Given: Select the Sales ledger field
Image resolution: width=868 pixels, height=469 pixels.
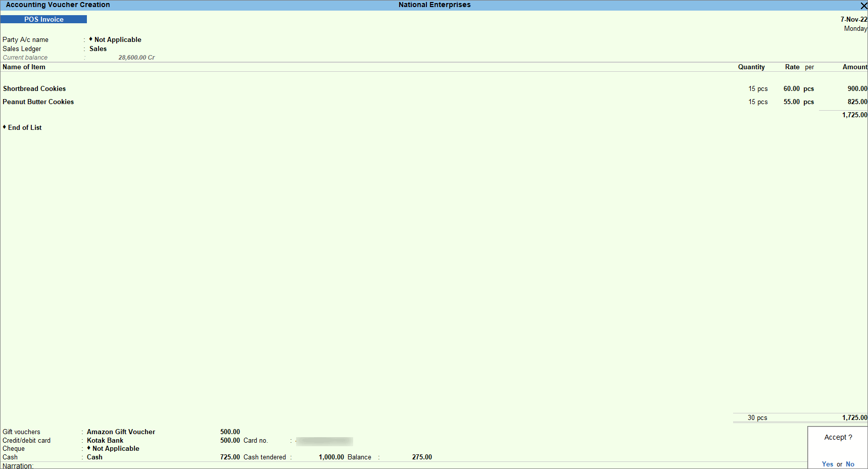Looking at the screenshot, I should 98,49.
